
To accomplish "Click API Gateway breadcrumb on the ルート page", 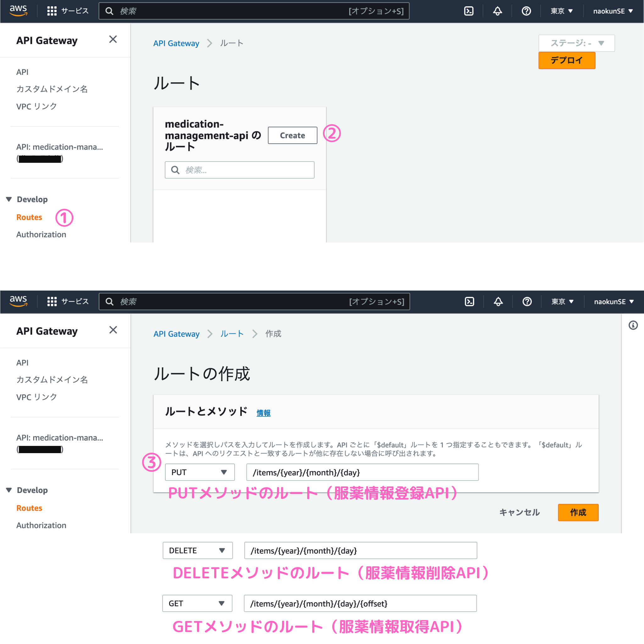I will 176,43.
